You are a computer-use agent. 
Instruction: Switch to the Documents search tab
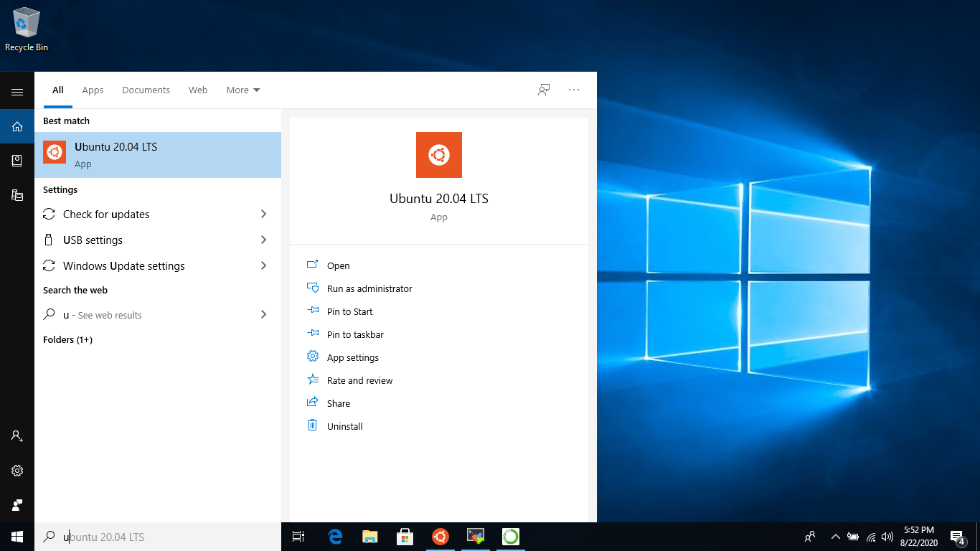tap(146, 90)
